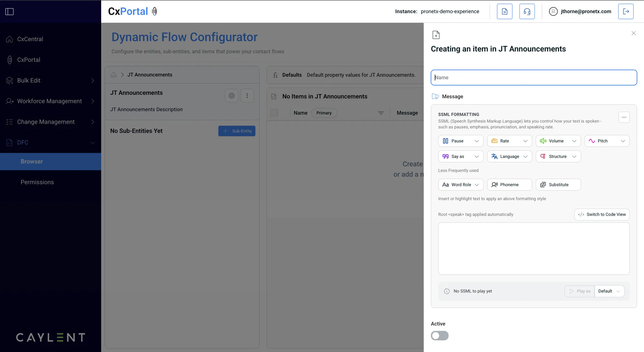Screen dimensions: 644x352
Task: Click the user profile avatar icon
Action: [x=553, y=12]
